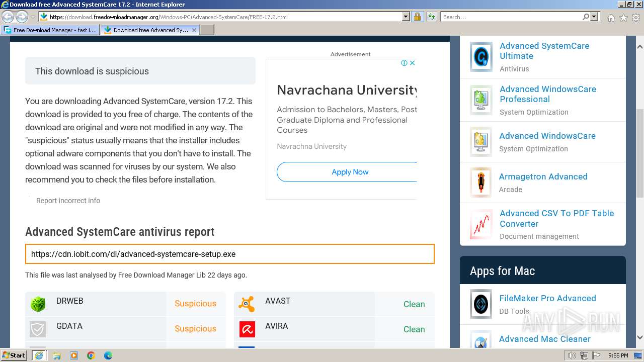Open the FileMaker Pro Advanced link

tap(547, 298)
